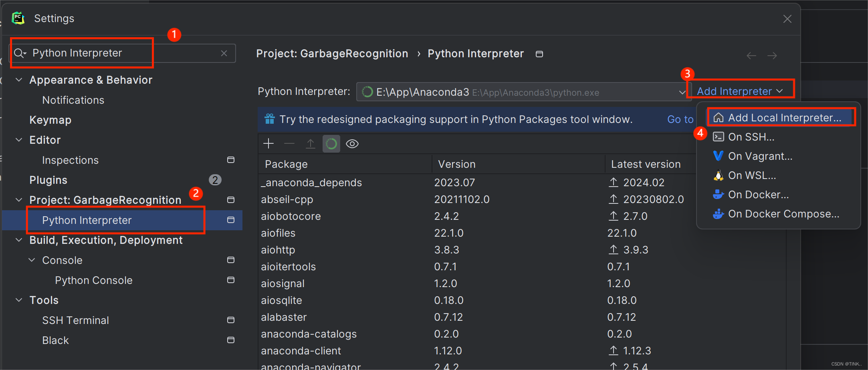Click the PyCharm logo in the title bar

click(x=18, y=18)
